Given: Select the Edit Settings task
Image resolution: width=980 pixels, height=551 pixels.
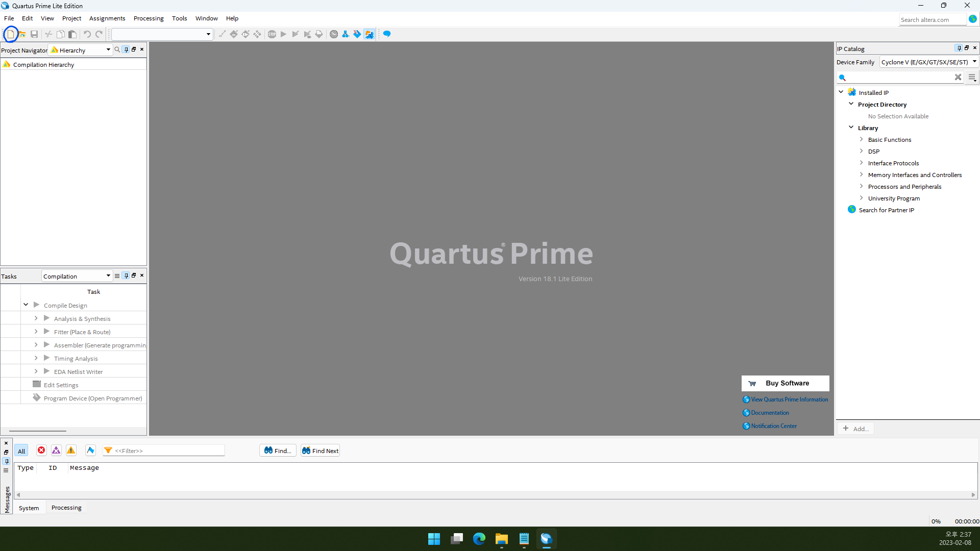Looking at the screenshot, I should tap(61, 385).
